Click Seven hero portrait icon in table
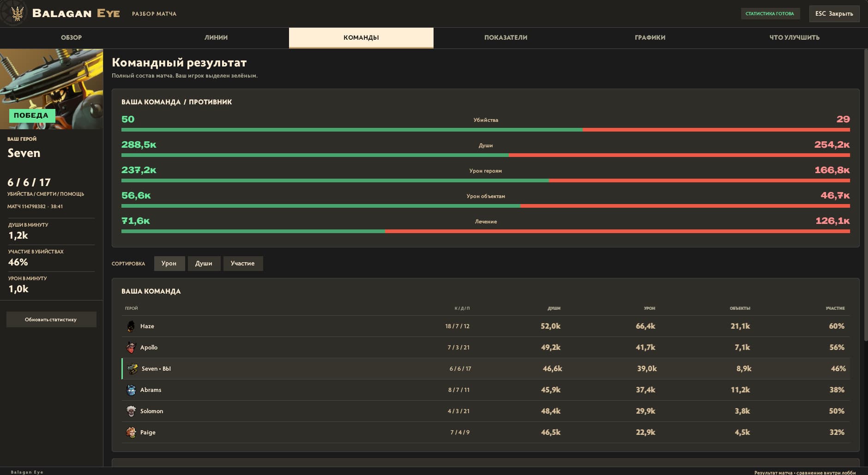The image size is (868, 475). 133,369
